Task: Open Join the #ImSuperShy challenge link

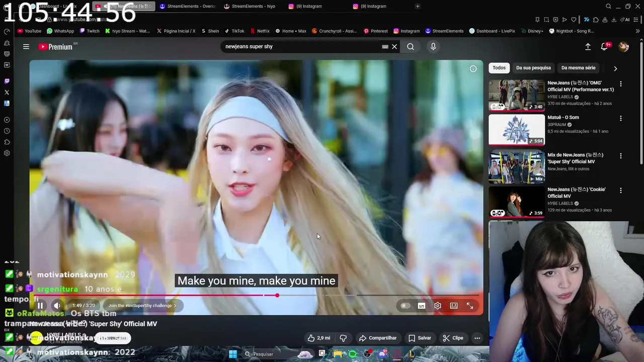Action: click(142, 306)
